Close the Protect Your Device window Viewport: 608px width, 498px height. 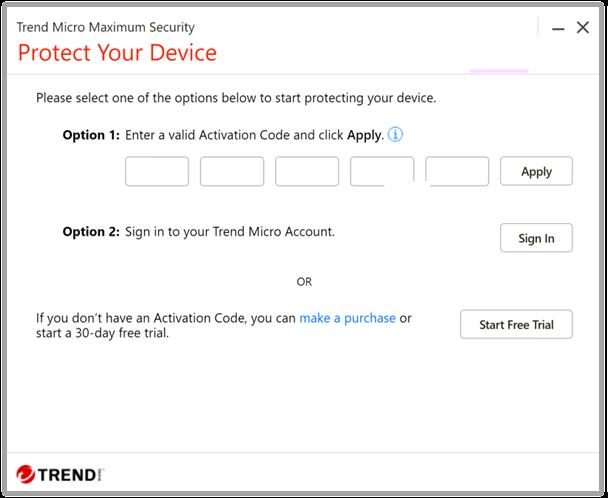pyautogui.click(x=583, y=28)
